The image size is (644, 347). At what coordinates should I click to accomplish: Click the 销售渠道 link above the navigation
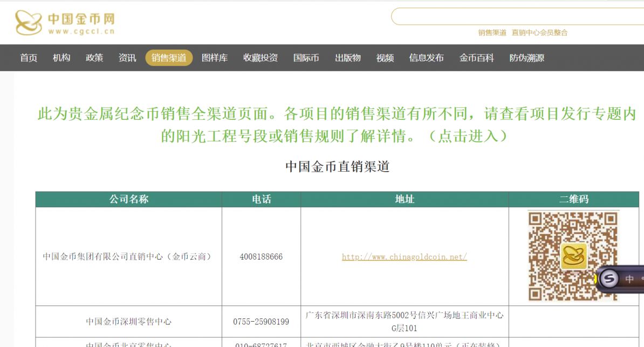492,32
